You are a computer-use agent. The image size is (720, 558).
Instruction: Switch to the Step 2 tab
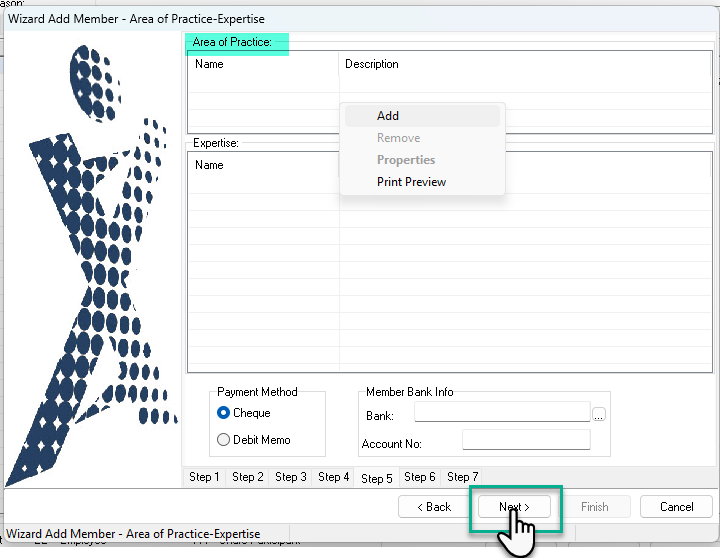click(248, 477)
